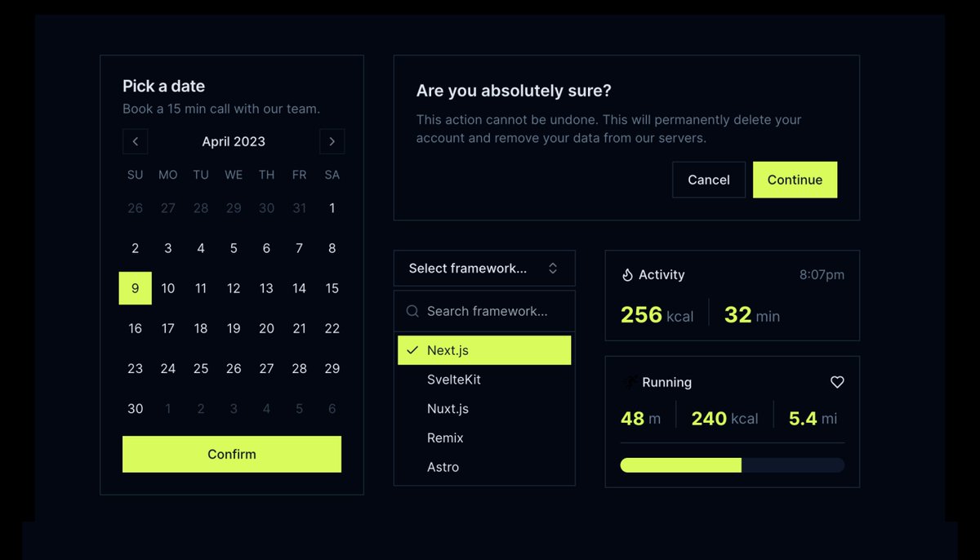Click Are you absolutely sure heading
Image resolution: width=980 pixels, height=560 pixels.
coord(514,91)
